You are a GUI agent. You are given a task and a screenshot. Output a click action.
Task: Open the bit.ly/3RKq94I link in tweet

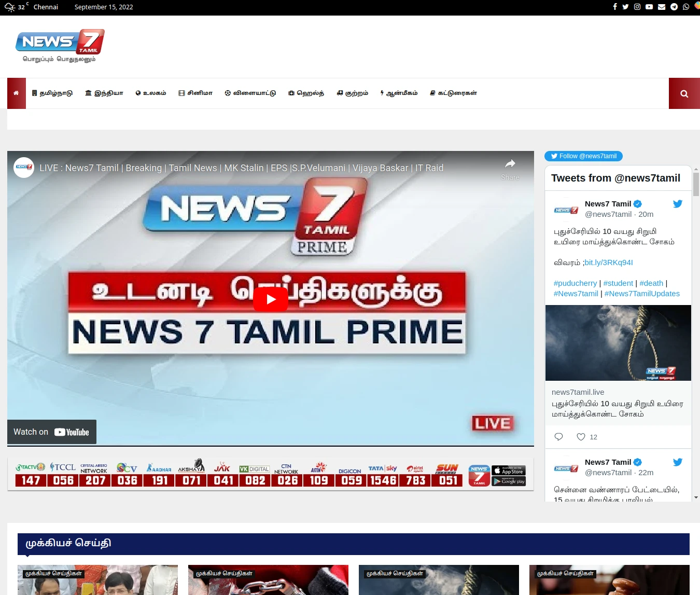[x=608, y=262]
